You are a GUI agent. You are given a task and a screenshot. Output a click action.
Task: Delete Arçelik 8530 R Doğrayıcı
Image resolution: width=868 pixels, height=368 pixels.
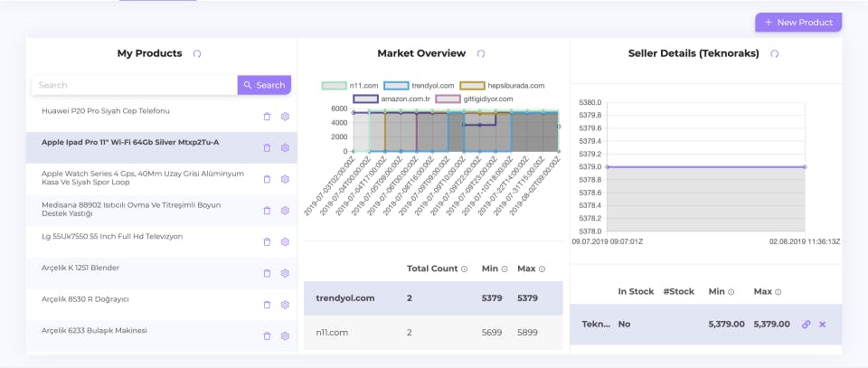pos(267,305)
